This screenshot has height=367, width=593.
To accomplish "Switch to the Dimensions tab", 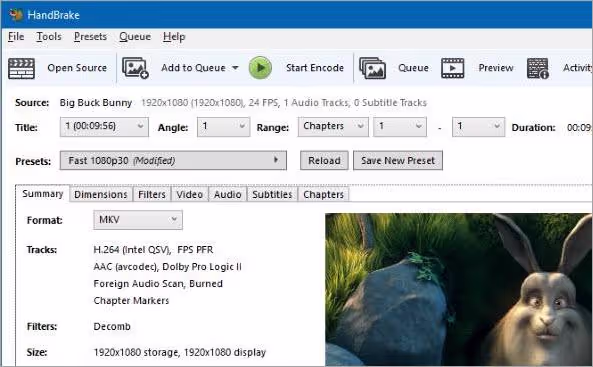I will 101,194.
